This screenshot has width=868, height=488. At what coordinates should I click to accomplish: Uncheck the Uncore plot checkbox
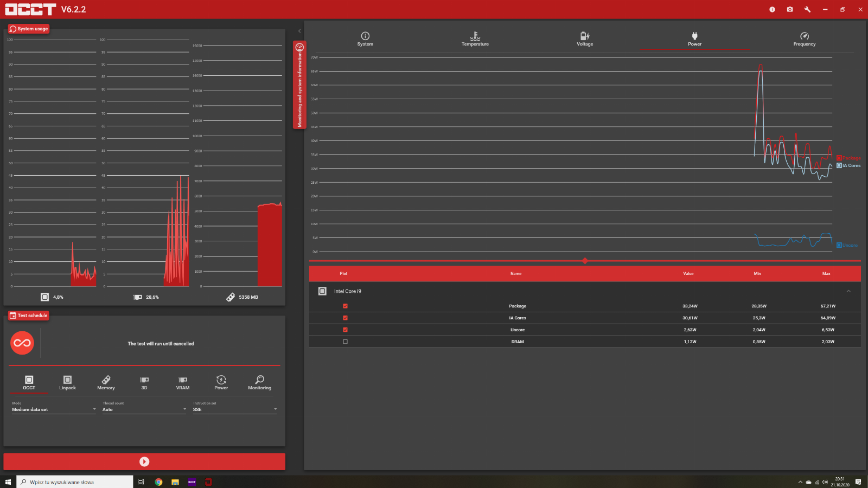345,330
